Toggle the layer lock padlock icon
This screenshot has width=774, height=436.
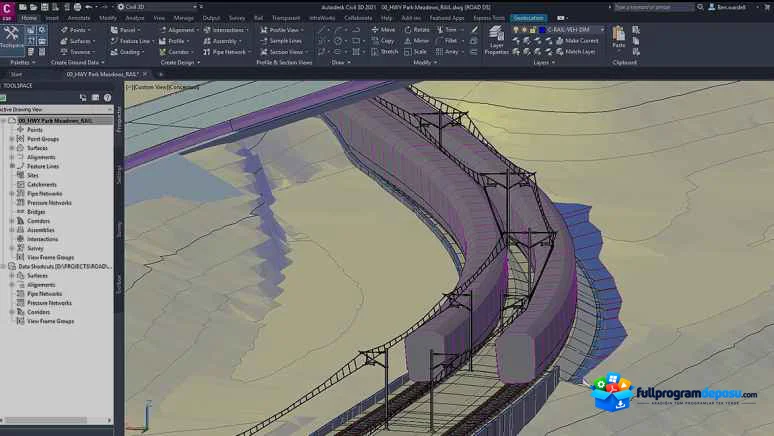coord(533,30)
